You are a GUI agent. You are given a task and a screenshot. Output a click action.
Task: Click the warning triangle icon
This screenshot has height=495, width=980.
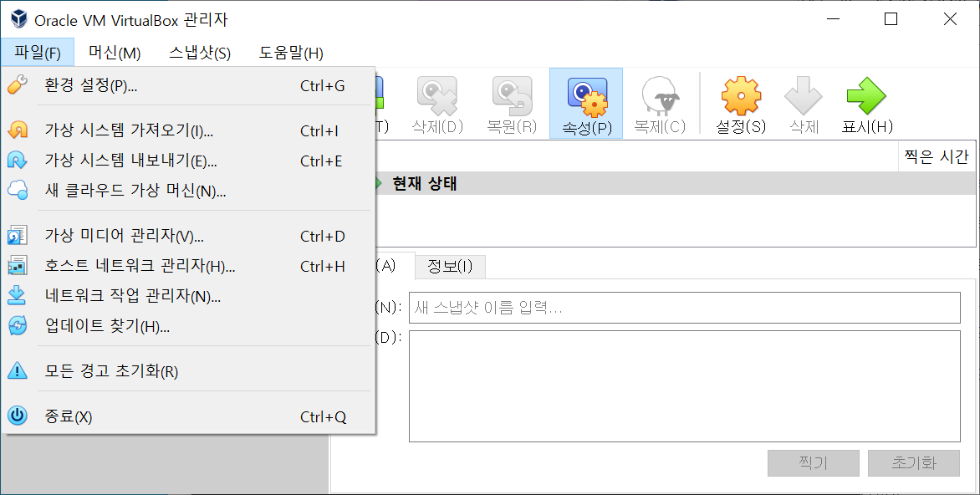pyautogui.click(x=18, y=370)
